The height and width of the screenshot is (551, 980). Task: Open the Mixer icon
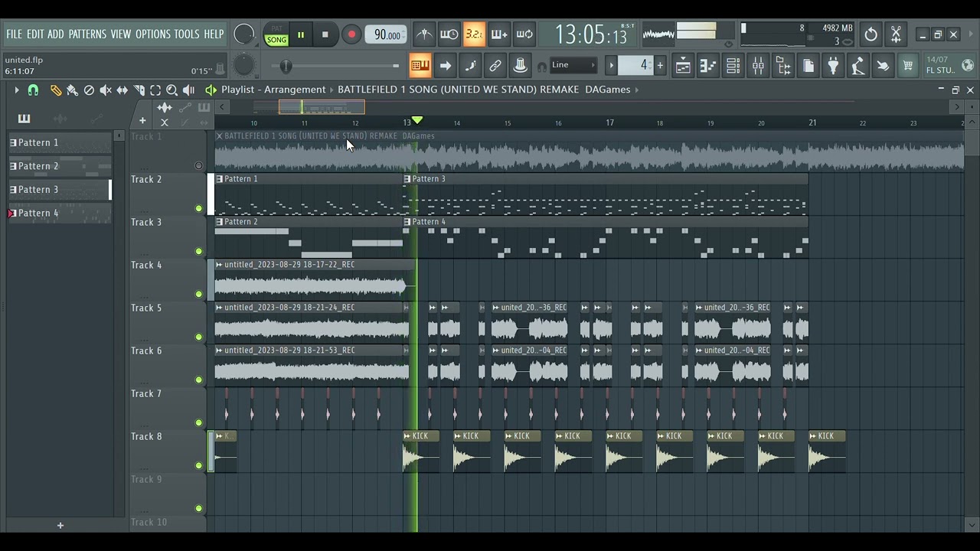[758, 66]
